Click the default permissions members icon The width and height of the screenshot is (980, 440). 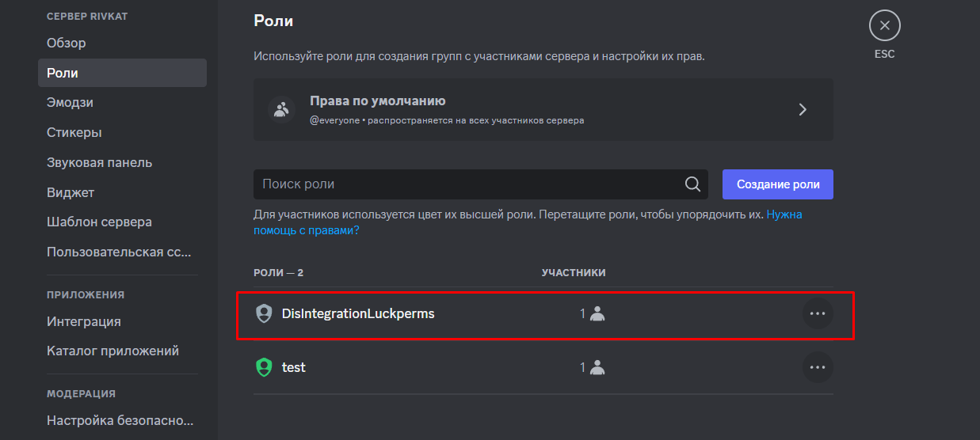click(280, 109)
